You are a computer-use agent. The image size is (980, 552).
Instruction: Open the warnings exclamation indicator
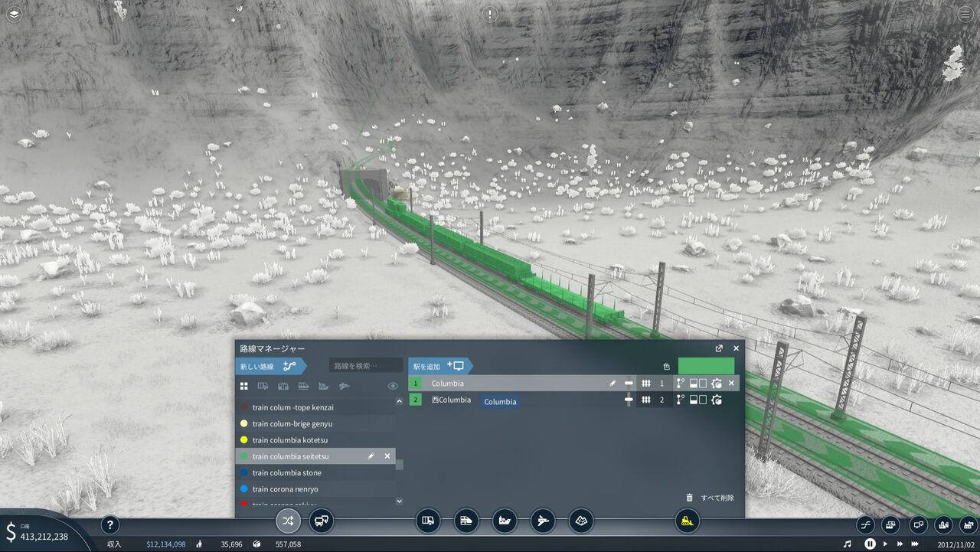click(490, 14)
